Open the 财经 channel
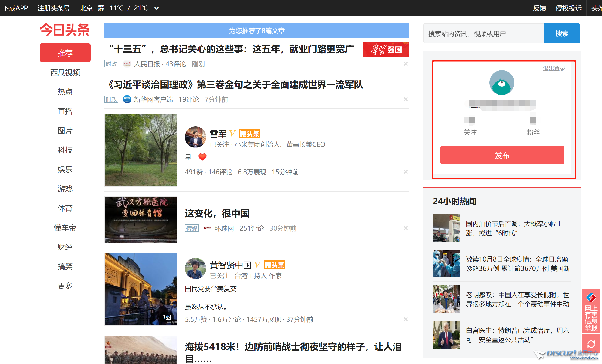Image resolution: width=602 pixels, height=364 pixels. click(x=65, y=247)
